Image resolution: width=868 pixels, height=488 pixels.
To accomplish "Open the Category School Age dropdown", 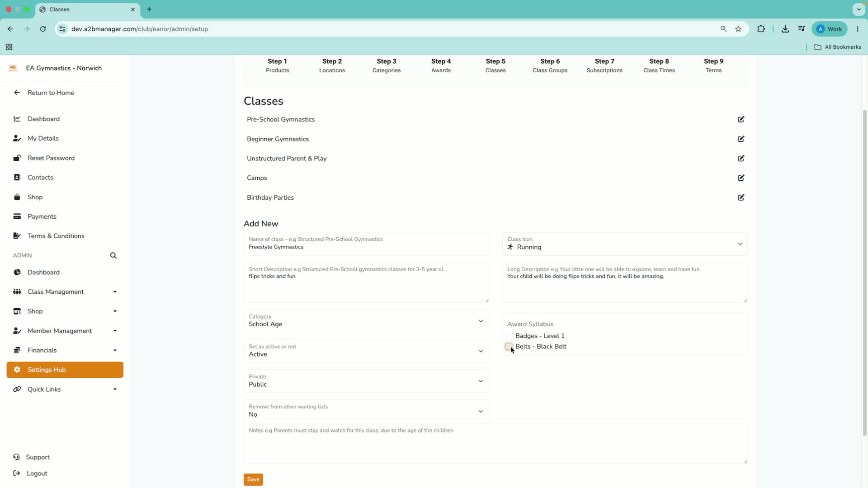I will 366,321.
